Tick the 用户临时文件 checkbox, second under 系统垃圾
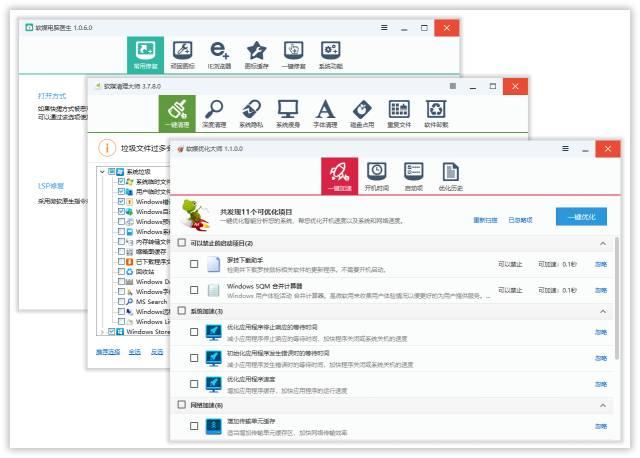 pyautogui.click(x=121, y=191)
